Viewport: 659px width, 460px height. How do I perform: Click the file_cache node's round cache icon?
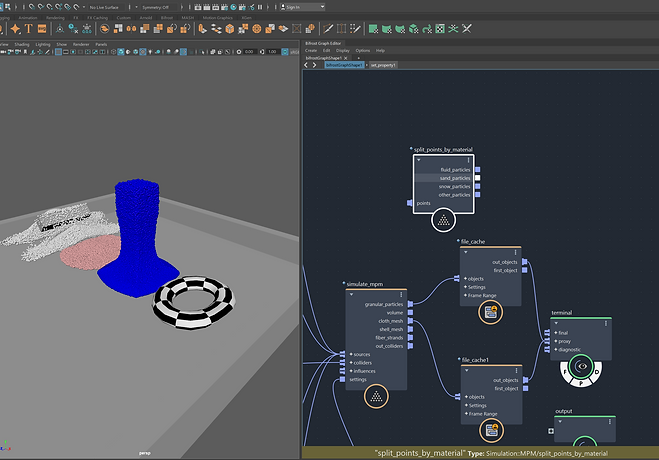tap(490, 312)
